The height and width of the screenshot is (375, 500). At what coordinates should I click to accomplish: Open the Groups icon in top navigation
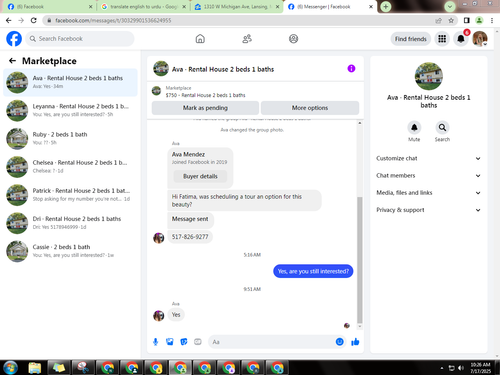(293, 39)
